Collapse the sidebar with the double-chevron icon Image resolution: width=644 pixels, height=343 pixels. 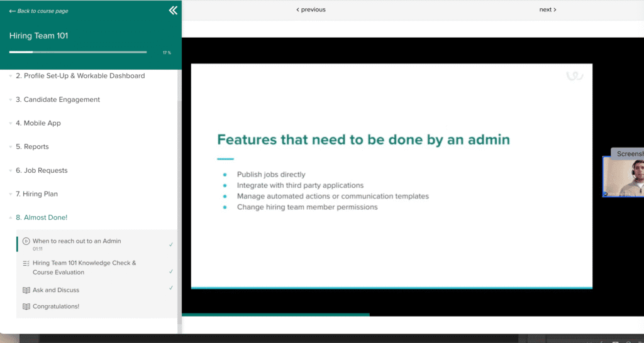(173, 11)
